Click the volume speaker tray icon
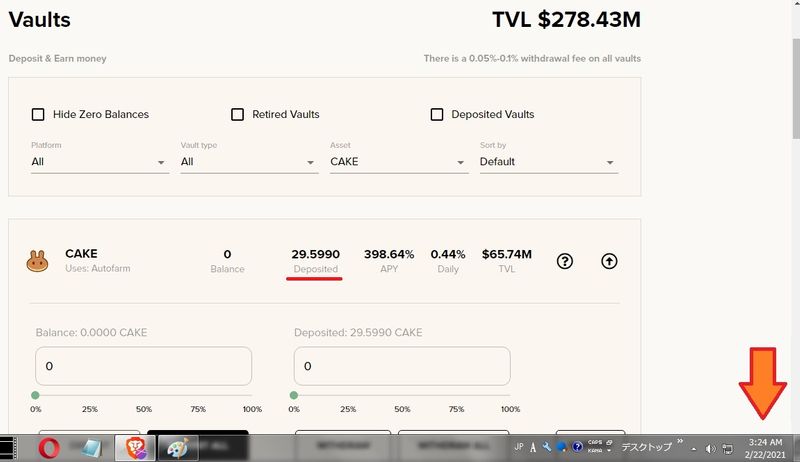 point(710,447)
